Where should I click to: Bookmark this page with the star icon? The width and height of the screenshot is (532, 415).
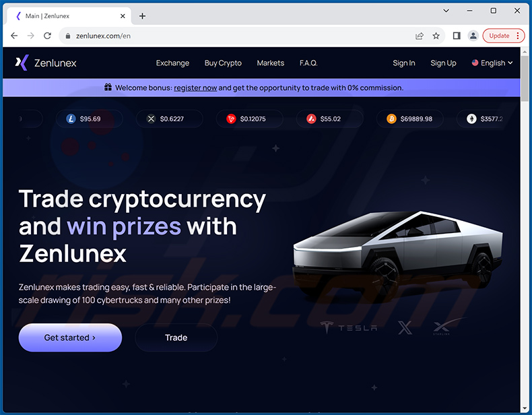(x=436, y=36)
